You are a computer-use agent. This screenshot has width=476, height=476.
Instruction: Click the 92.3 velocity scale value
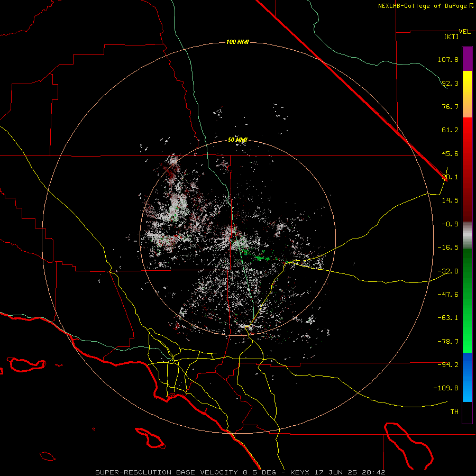(450, 83)
